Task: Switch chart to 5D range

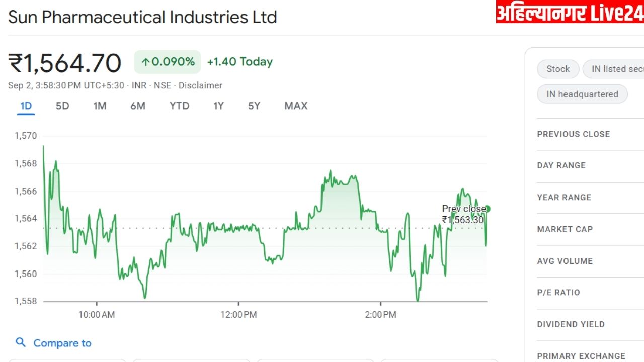Action: click(x=62, y=106)
